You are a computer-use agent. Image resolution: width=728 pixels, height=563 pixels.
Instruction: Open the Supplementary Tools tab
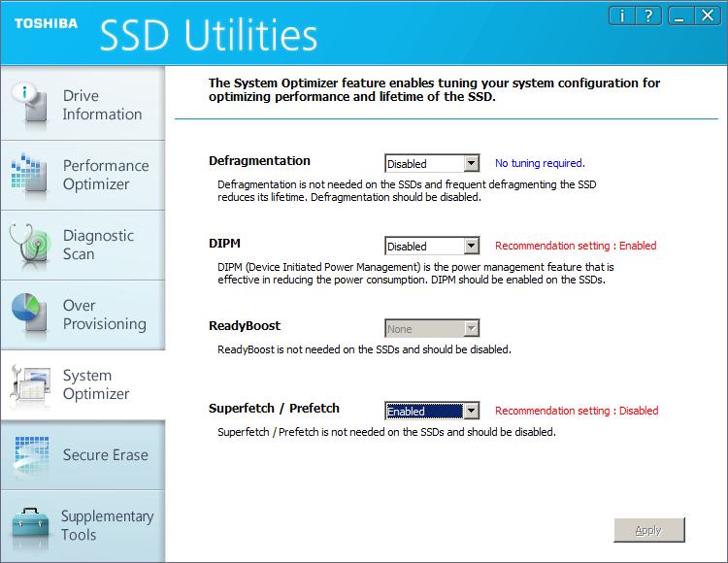point(83,526)
